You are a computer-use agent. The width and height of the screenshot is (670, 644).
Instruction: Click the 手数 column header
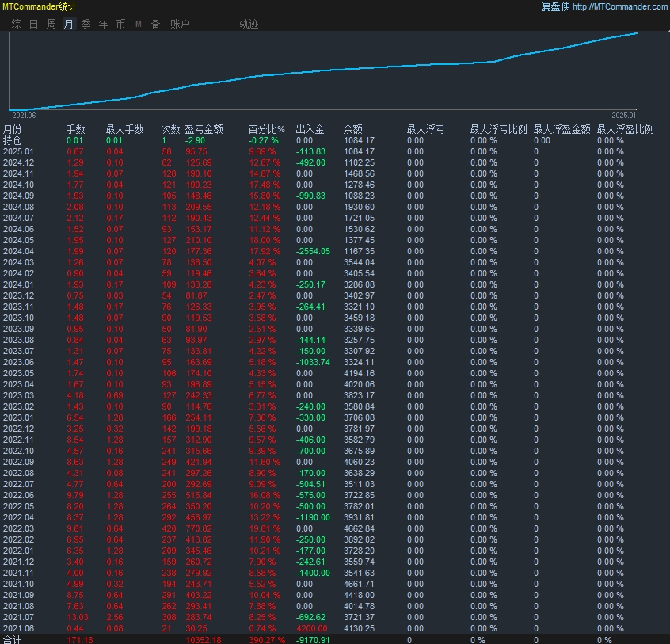tap(75, 129)
